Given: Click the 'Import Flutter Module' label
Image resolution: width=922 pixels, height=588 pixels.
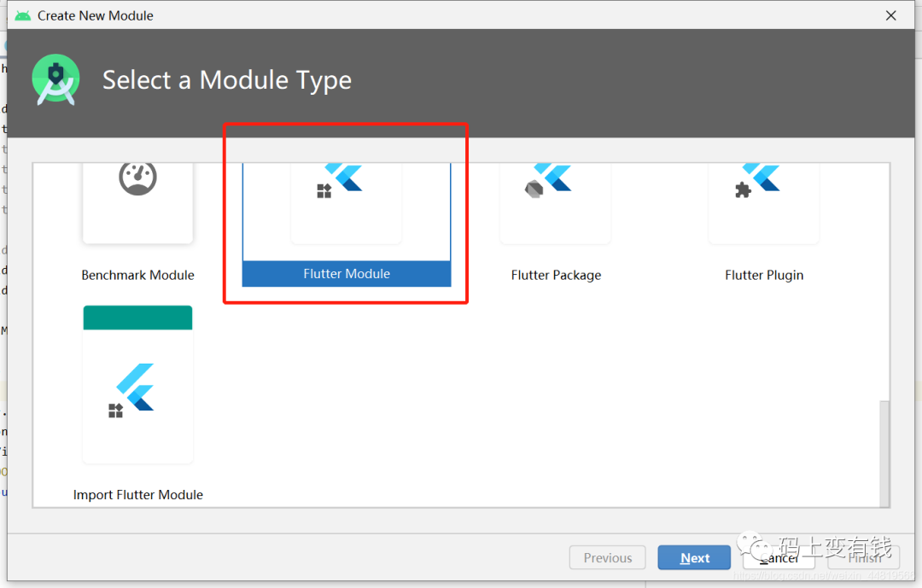Looking at the screenshot, I should click(x=137, y=495).
